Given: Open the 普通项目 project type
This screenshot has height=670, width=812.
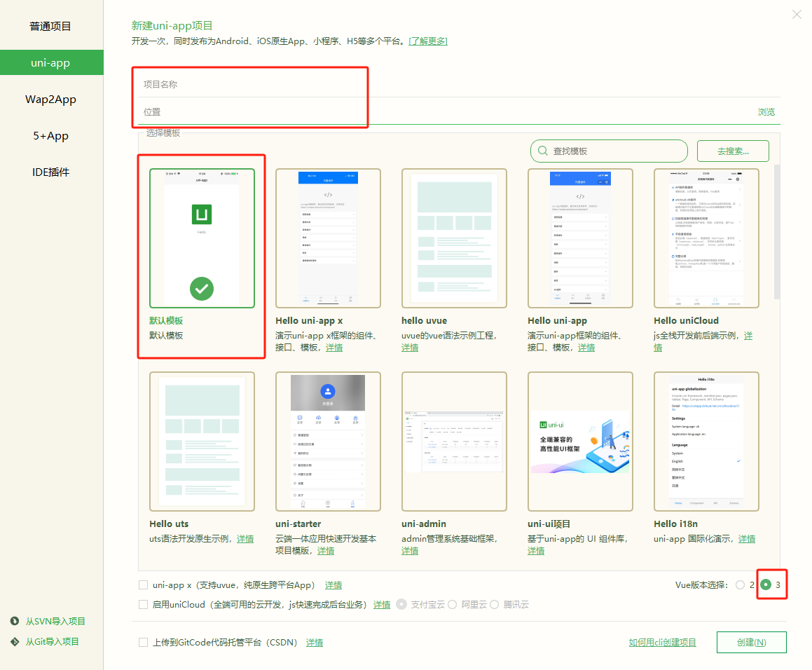Looking at the screenshot, I should pyautogui.click(x=50, y=27).
